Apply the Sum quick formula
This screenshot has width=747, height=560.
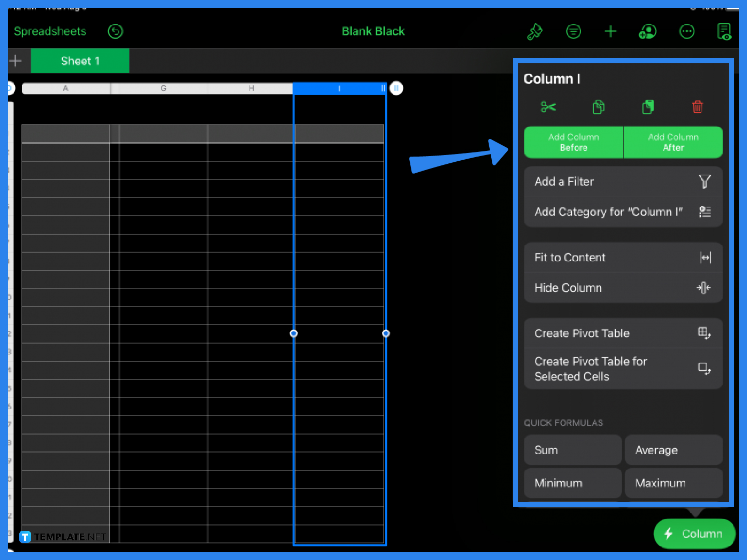(573, 450)
